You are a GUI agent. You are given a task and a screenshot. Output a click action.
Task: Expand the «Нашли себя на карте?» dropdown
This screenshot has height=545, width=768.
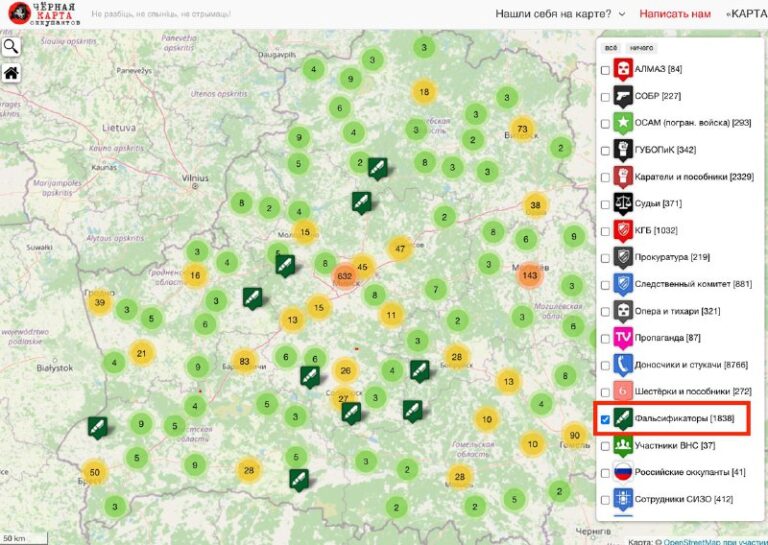(x=560, y=14)
